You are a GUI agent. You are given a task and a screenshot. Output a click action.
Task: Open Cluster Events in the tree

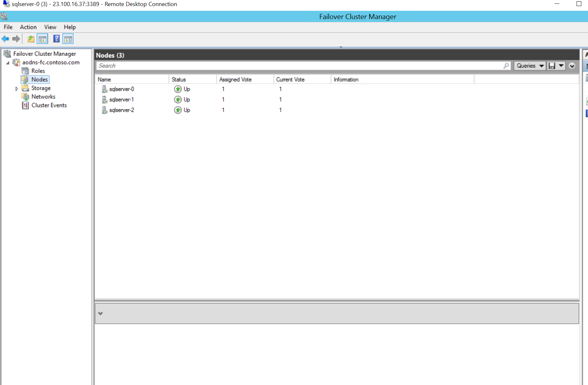[x=49, y=105]
